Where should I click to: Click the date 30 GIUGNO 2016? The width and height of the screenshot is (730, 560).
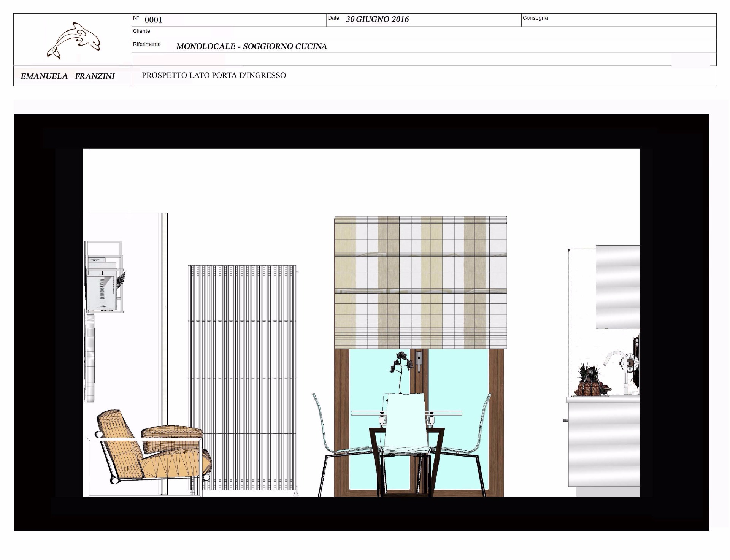pyautogui.click(x=377, y=19)
